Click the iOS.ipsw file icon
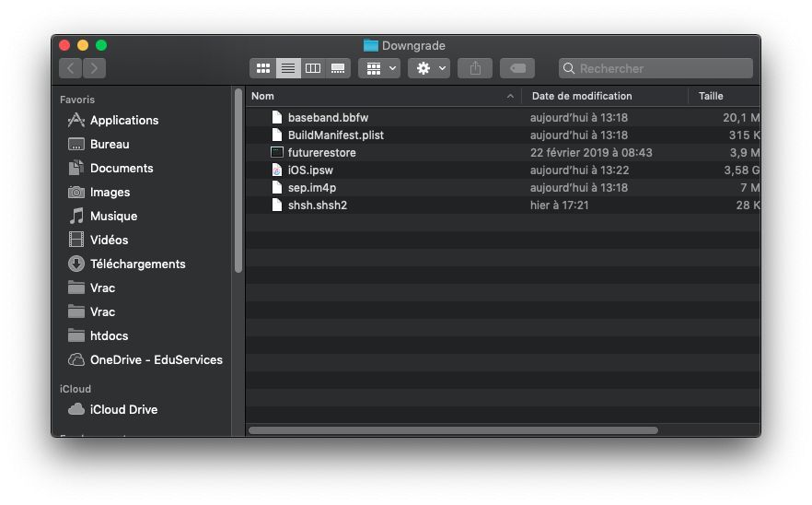The height and width of the screenshot is (505, 812). pos(277,170)
